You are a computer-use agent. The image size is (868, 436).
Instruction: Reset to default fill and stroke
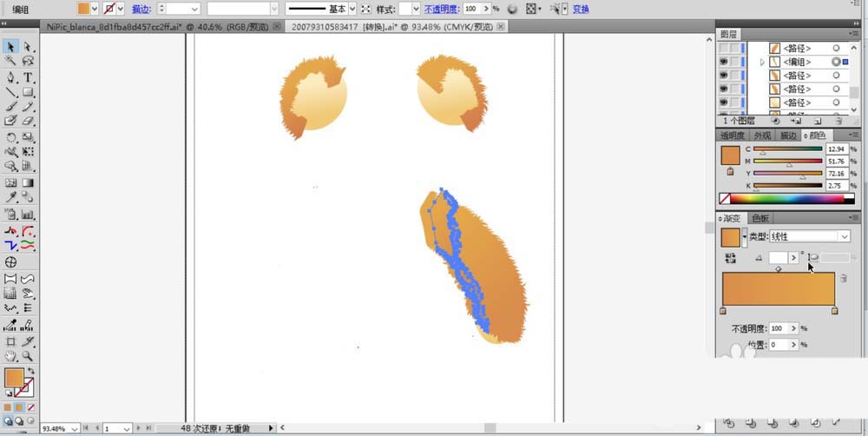click(x=9, y=393)
